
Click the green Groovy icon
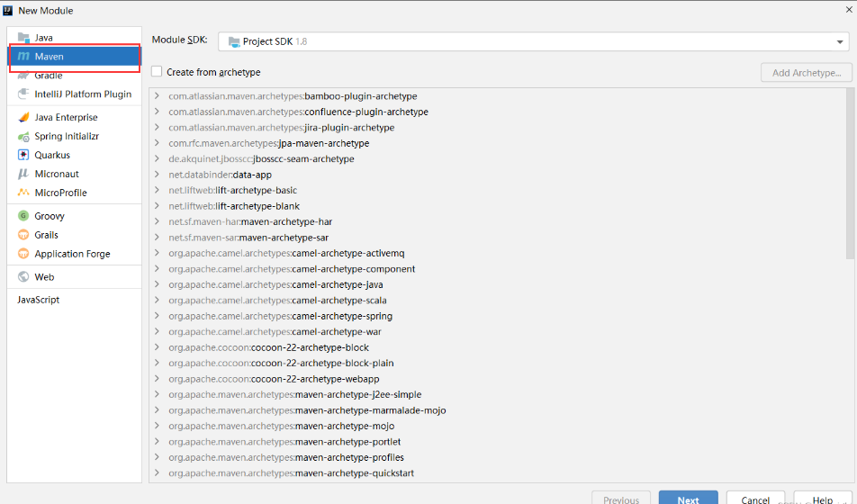[x=23, y=216]
